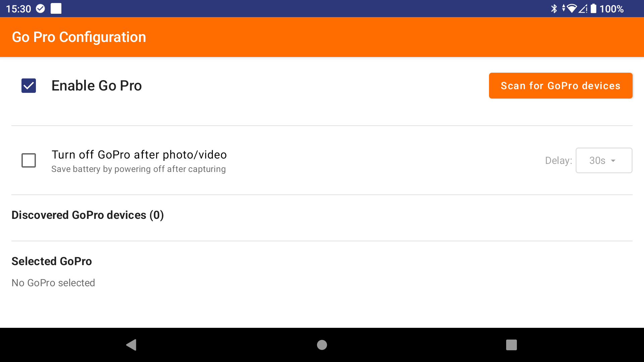Open recent apps with square button
This screenshot has width=644, height=362.
pos(511,345)
